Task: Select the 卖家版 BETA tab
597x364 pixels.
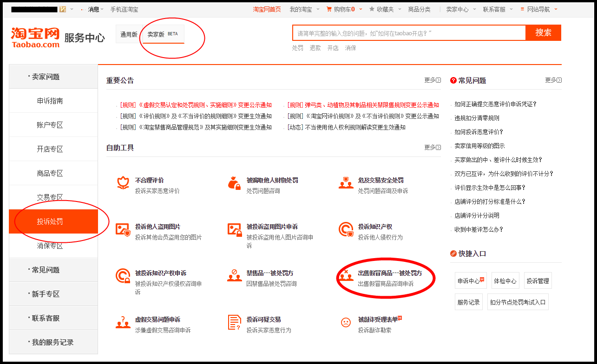Action: (x=163, y=34)
